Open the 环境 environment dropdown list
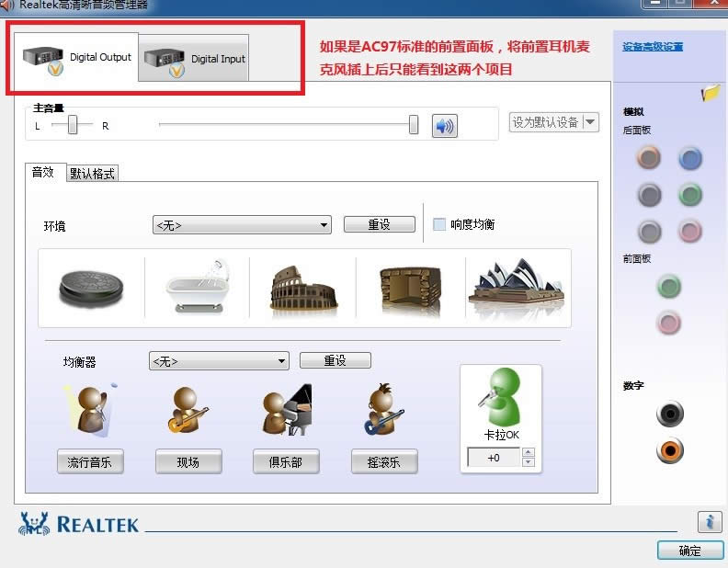Image resolution: width=728 pixels, height=568 pixels. pos(324,225)
